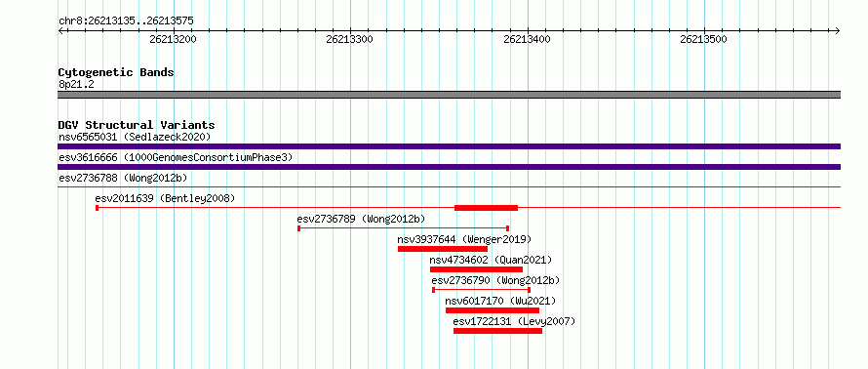Select the nsv4734602 red variant bar
This screenshot has height=369, width=868.
point(476,269)
